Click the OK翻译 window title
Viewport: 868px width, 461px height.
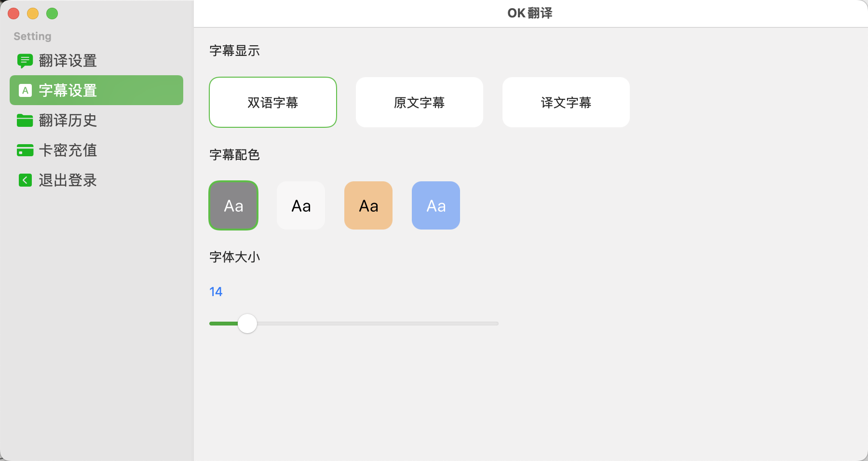click(x=530, y=13)
